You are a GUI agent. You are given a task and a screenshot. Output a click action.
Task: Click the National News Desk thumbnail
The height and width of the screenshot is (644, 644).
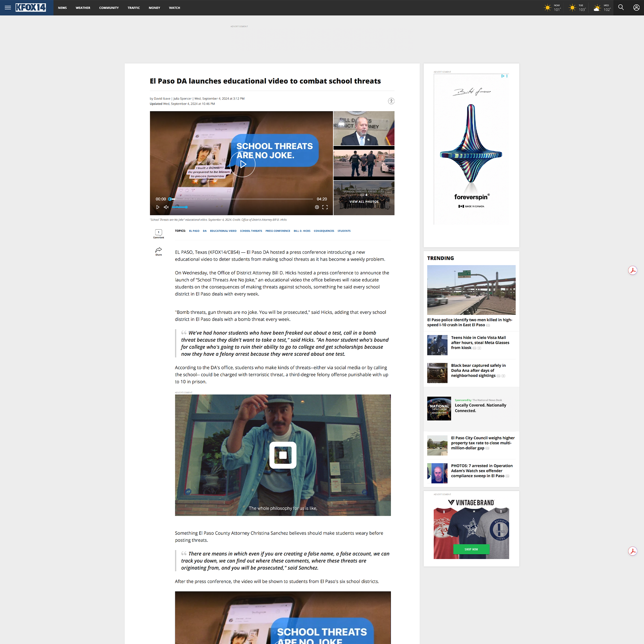(439, 408)
